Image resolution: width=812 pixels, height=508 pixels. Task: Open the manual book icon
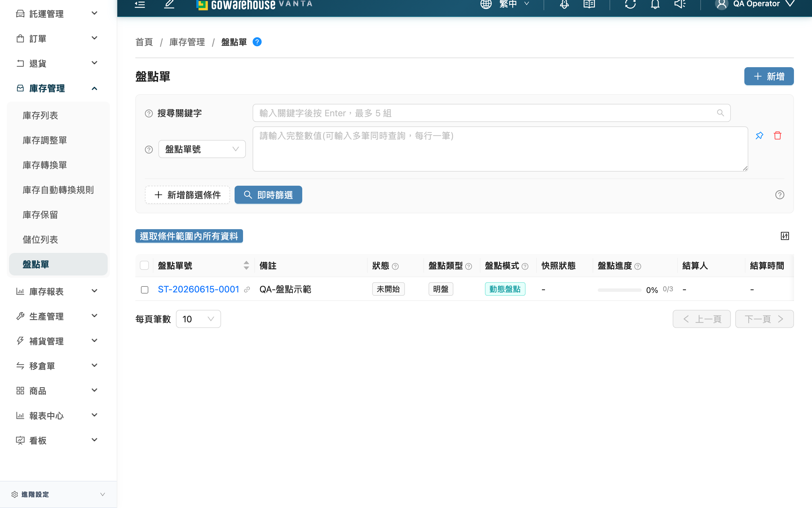coord(589,4)
